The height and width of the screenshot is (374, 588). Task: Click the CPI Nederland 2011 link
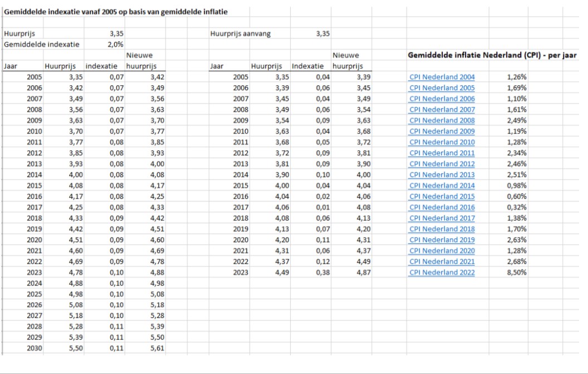(442, 153)
